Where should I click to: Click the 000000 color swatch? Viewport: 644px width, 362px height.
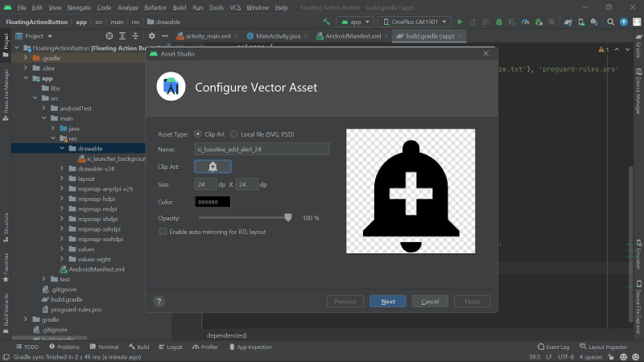click(x=213, y=202)
